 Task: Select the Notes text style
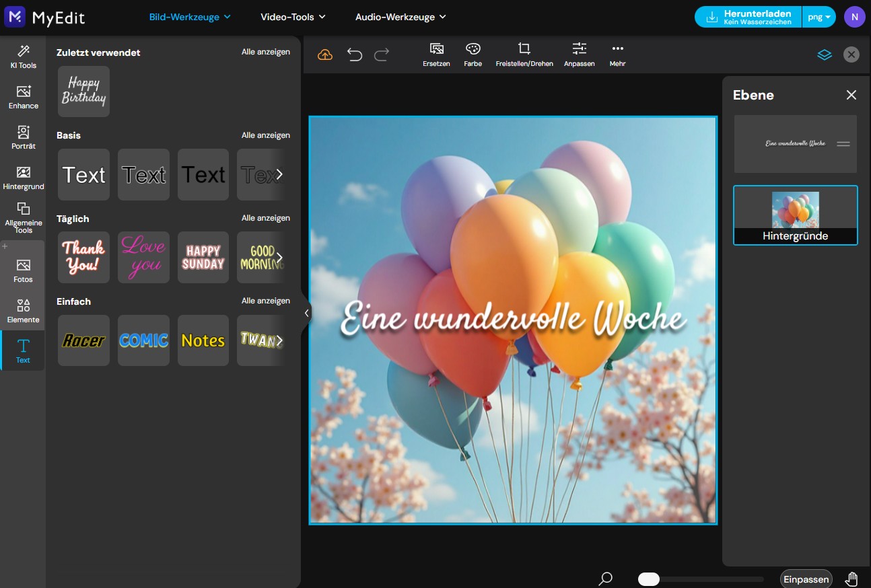(203, 340)
